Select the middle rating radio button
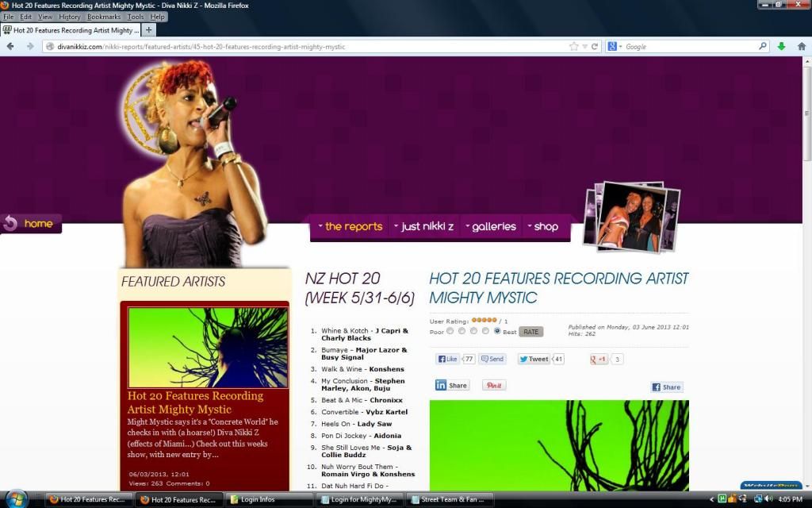This screenshot has height=508, width=812. pyautogui.click(x=474, y=331)
